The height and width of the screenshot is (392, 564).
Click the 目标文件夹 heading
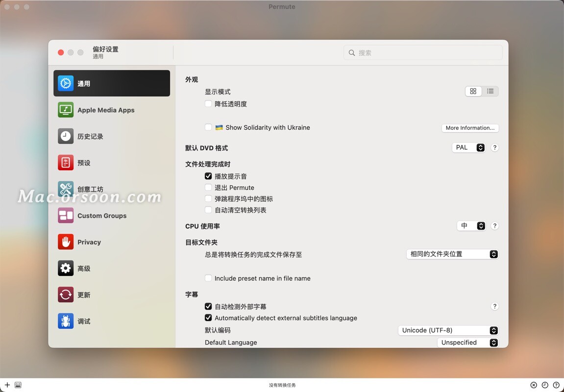[x=201, y=242]
